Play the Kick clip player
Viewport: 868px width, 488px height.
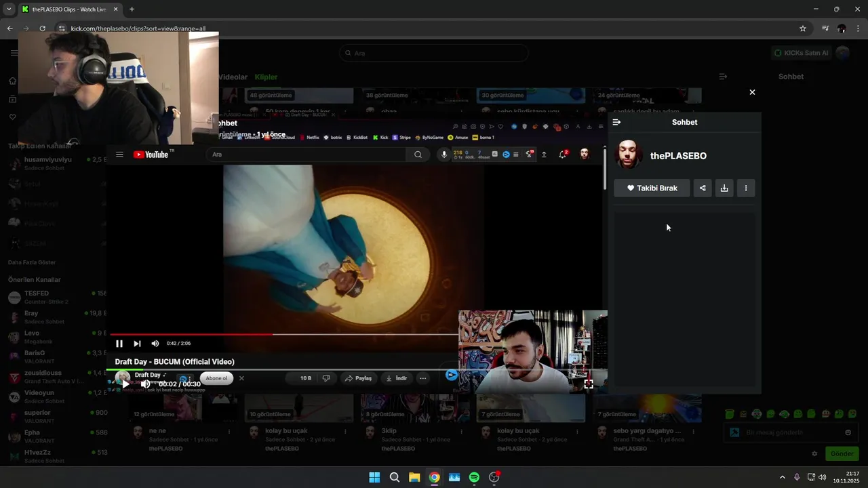pyautogui.click(x=125, y=384)
